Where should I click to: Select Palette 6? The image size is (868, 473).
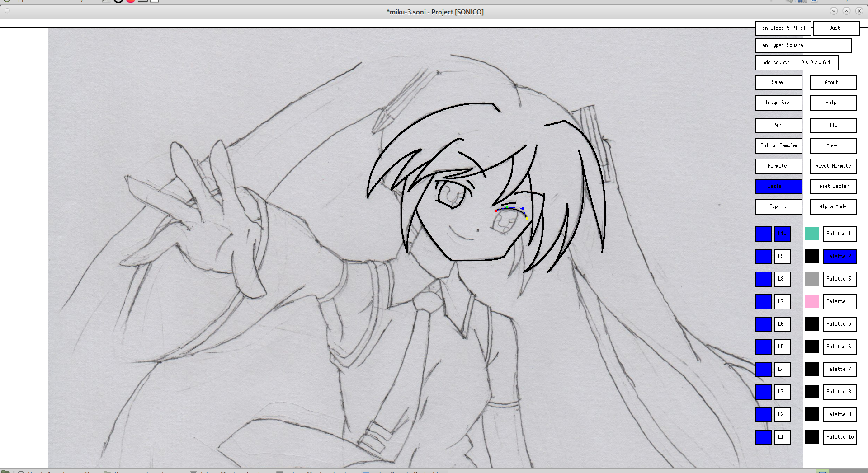pyautogui.click(x=840, y=347)
